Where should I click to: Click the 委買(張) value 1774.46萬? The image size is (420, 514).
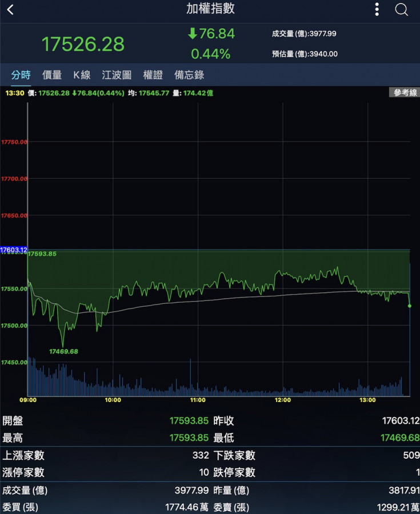tap(186, 508)
